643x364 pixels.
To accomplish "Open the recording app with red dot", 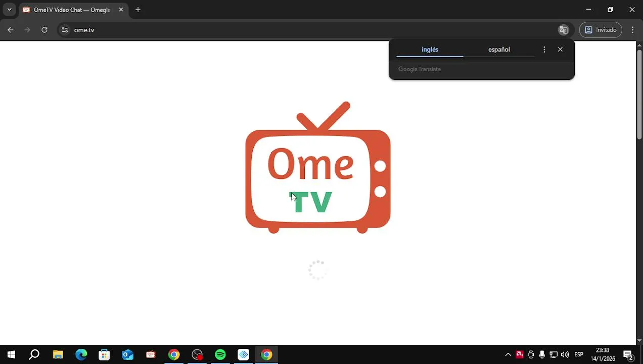I will tap(197, 354).
